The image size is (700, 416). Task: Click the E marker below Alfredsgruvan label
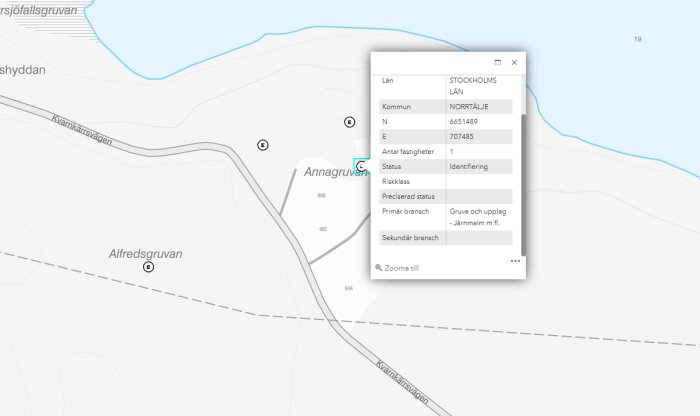pos(149,267)
